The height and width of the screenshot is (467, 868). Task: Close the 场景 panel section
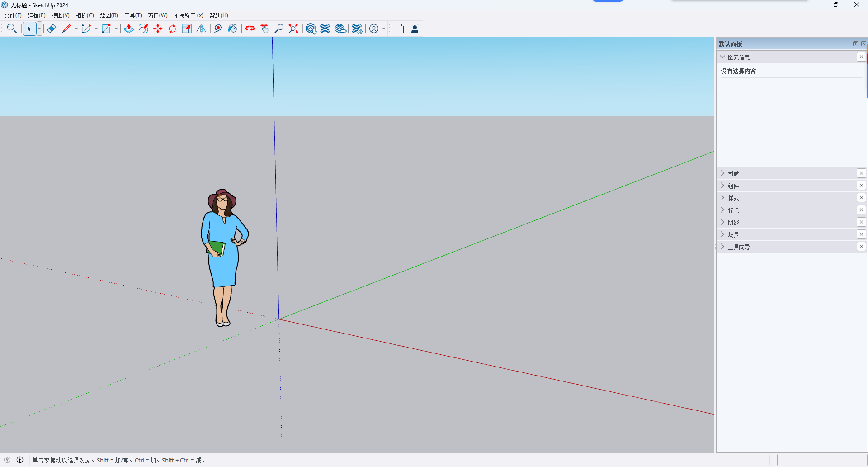[x=862, y=234]
